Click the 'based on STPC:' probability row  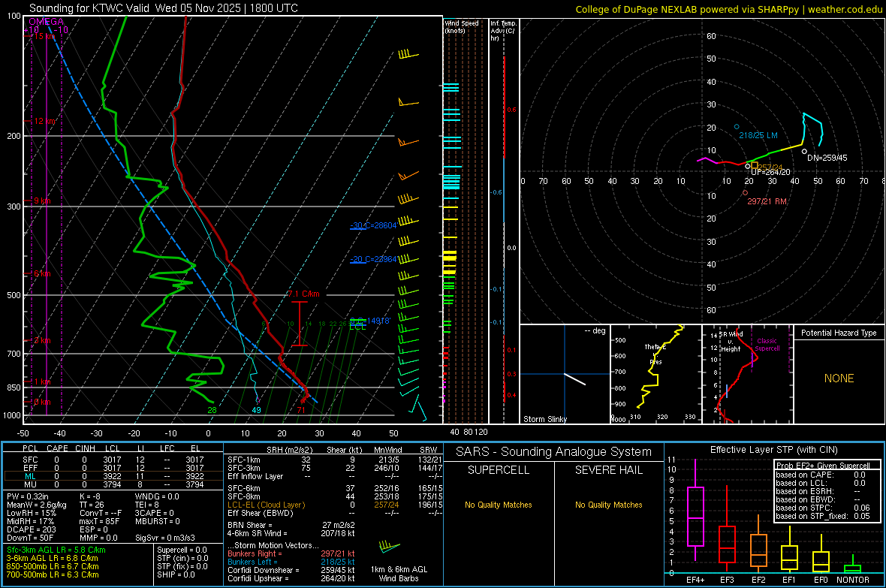point(823,508)
